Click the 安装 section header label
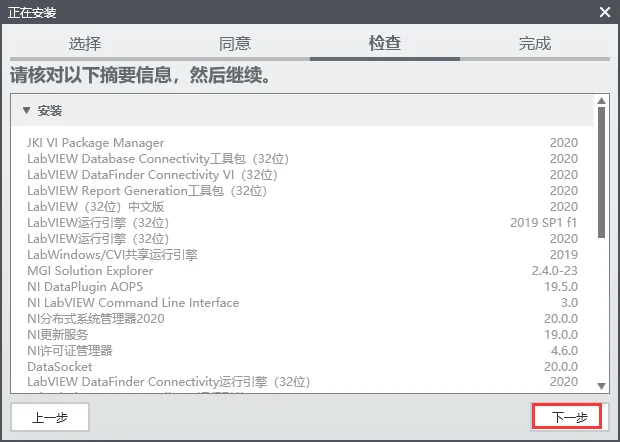The height and width of the screenshot is (442, 620). [x=50, y=111]
